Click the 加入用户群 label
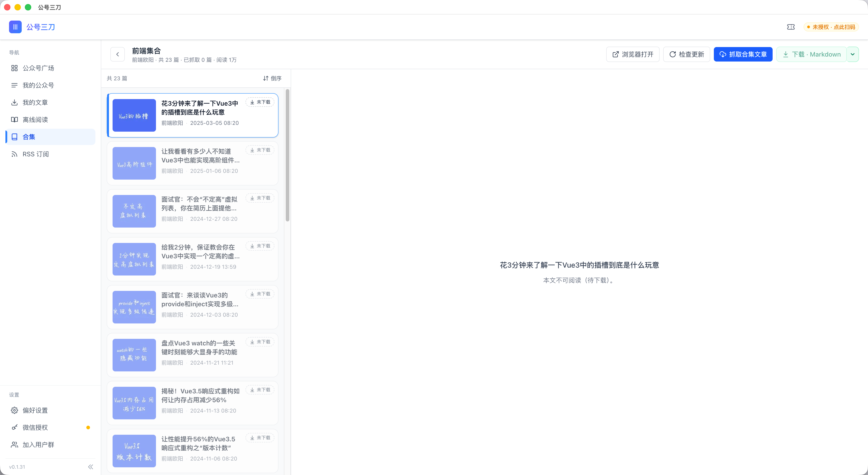868x475 pixels. click(x=38, y=445)
